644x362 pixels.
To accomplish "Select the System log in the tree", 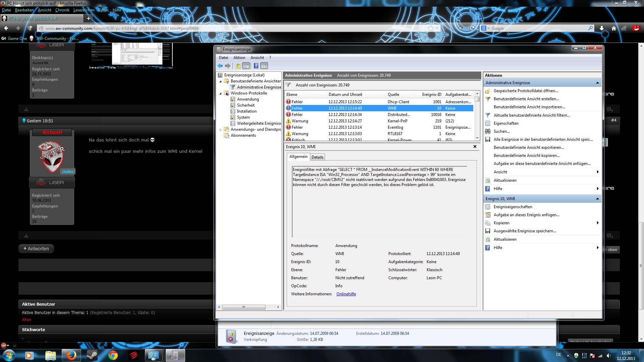I will tap(243, 117).
